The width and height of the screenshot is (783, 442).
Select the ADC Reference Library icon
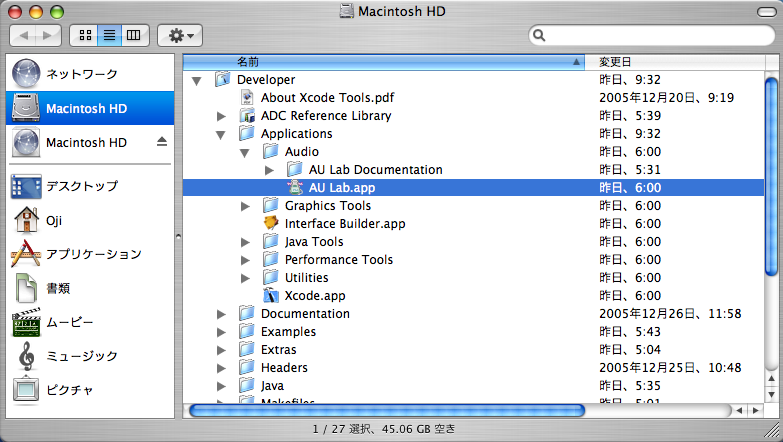coord(247,115)
